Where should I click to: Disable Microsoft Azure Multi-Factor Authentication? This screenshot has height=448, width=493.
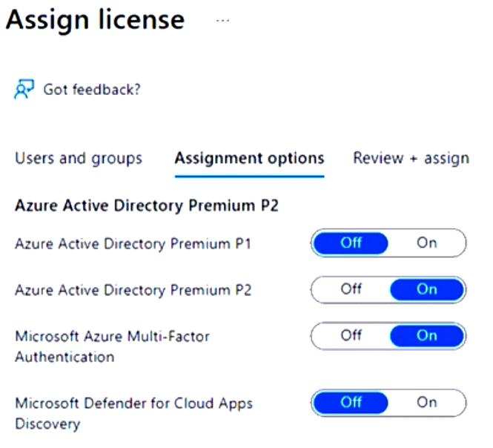coord(351,335)
